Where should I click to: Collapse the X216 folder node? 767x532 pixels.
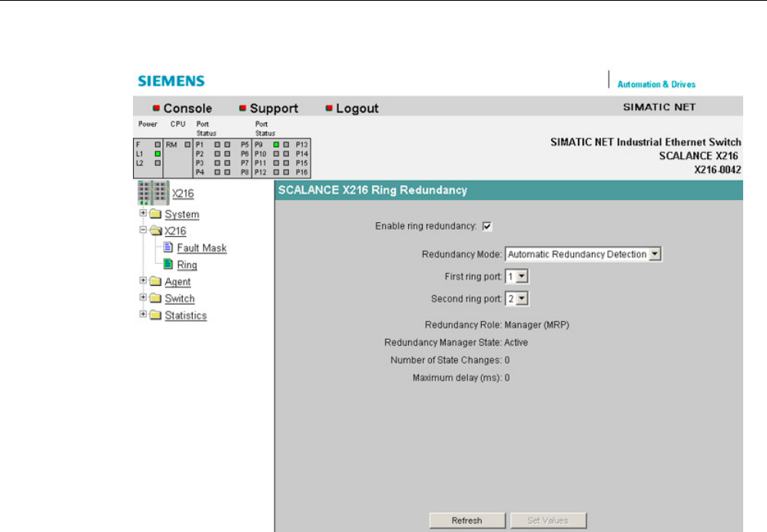143,230
